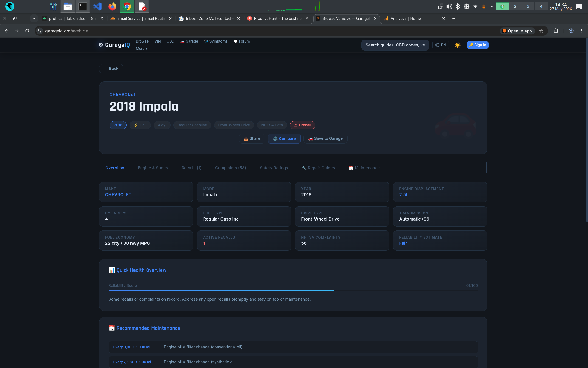Open the VIN lookup page
The height and width of the screenshot is (368, 588).
pyautogui.click(x=157, y=41)
